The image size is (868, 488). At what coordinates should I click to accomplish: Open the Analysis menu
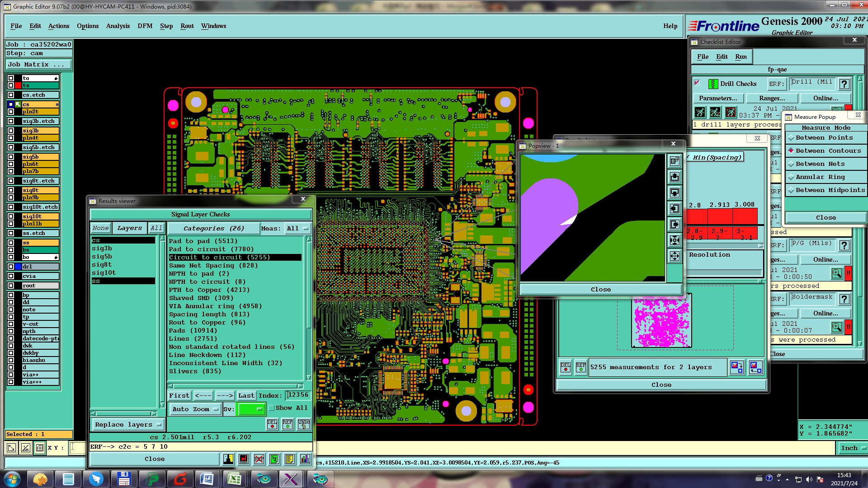pos(118,26)
